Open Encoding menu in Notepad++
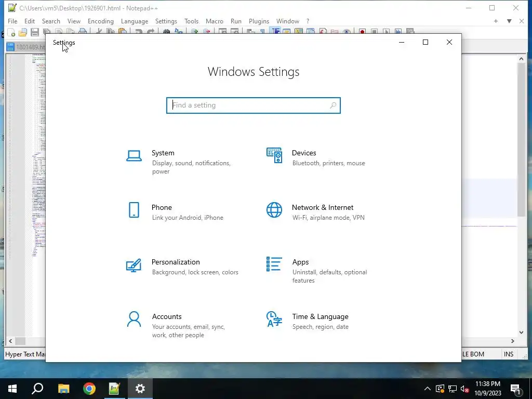Image resolution: width=532 pixels, height=399 pixels. click(x=100, y=21)
